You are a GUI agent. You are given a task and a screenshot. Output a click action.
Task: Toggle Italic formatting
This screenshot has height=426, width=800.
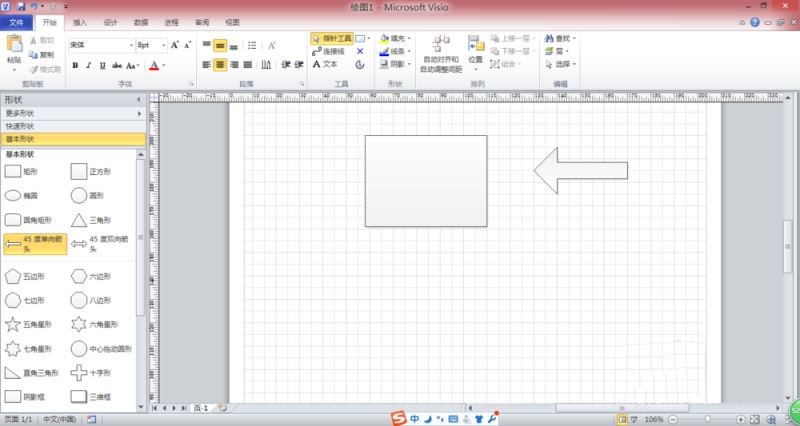pyautogui.click(x=89, y=65)
